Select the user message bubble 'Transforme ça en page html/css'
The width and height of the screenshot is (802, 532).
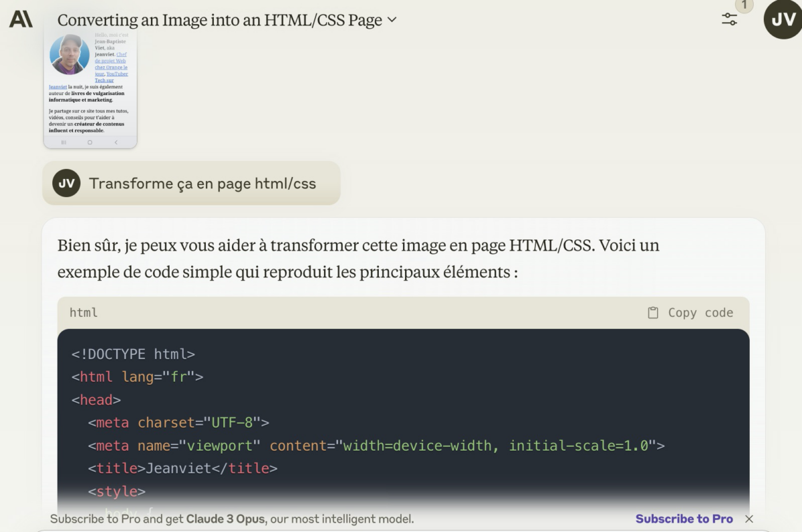coord(205,183)
